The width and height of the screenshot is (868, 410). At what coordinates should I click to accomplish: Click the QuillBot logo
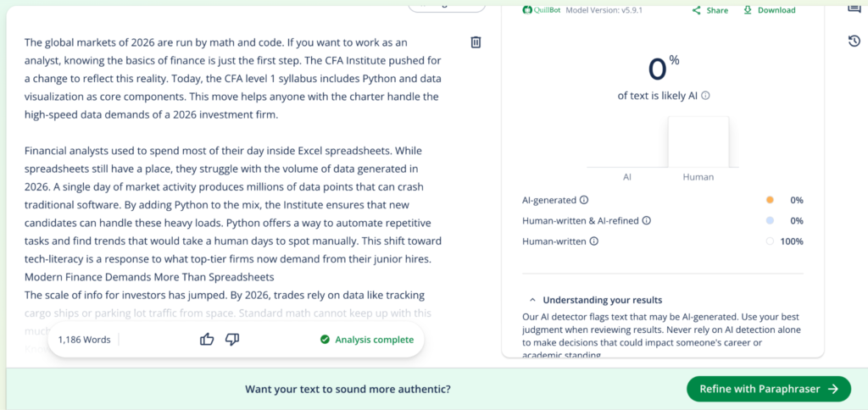click(x=538, y=10)
